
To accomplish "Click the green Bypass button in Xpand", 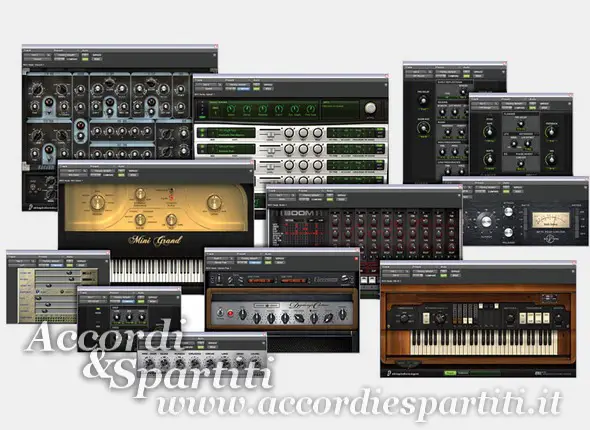I will coord(257,89).
